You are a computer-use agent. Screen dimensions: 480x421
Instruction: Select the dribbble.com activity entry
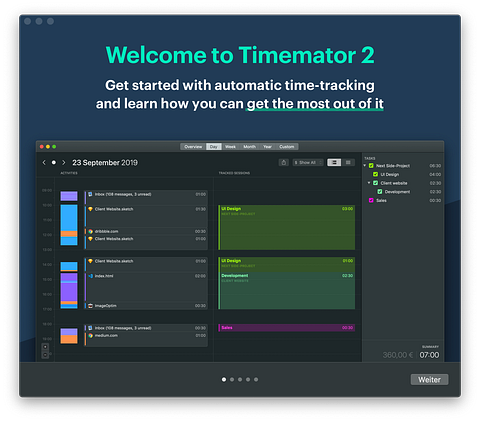coord(146,231)
